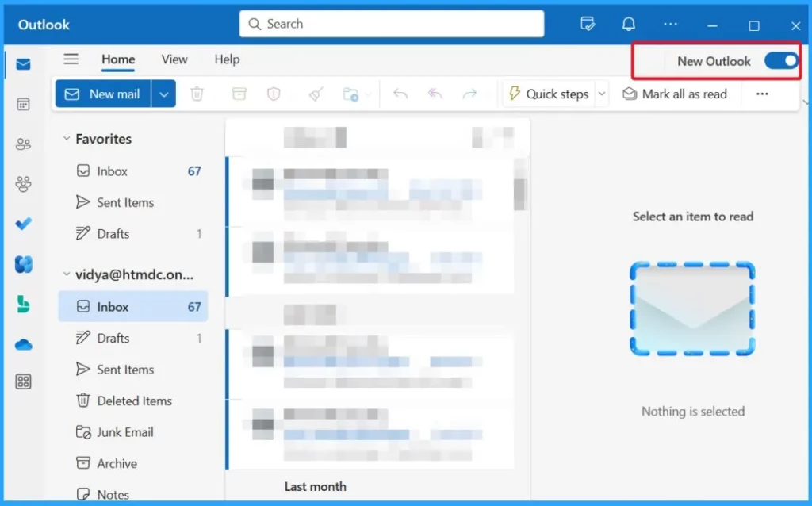Image resolution: width=812 pixels, height=506 pixels.
Task: Open the People contacts icon in the sidebar
Action: click(x=23, y=144)
